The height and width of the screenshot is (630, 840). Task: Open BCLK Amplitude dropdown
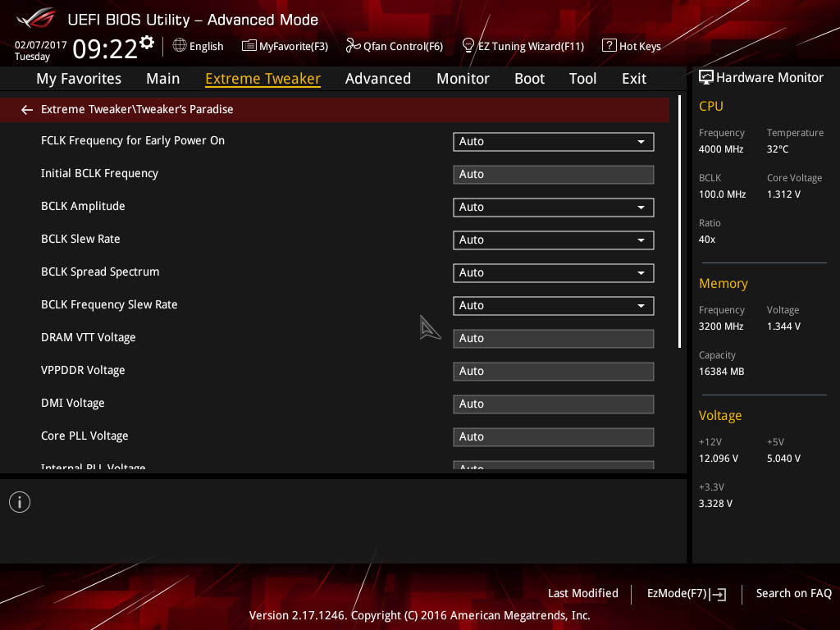[554, 208]
